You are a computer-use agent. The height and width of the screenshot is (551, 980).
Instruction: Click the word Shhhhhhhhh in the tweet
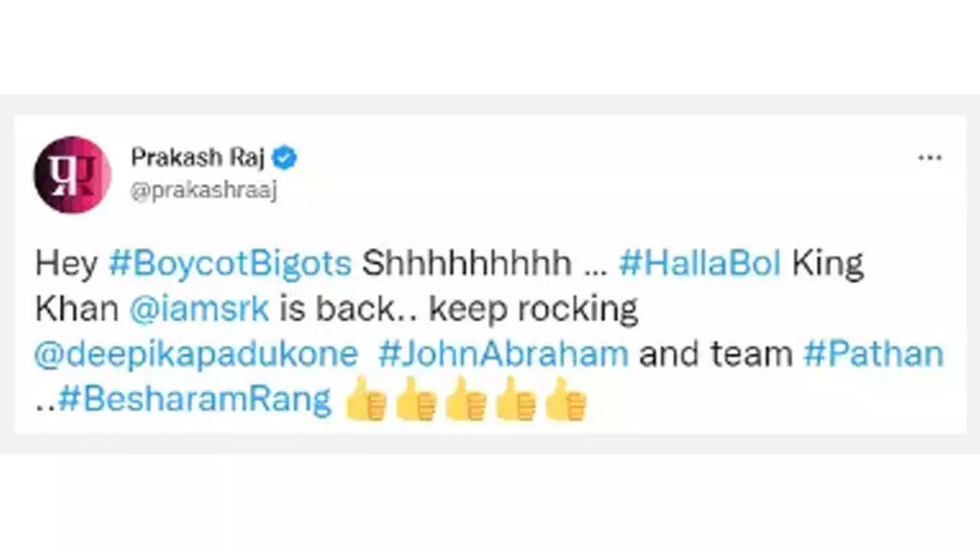click(466, 264)
